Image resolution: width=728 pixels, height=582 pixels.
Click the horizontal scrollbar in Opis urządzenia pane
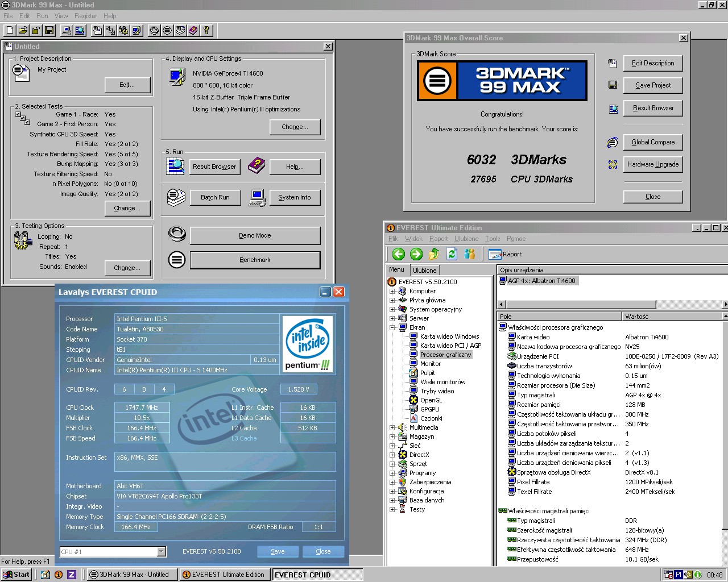[613, 305]
